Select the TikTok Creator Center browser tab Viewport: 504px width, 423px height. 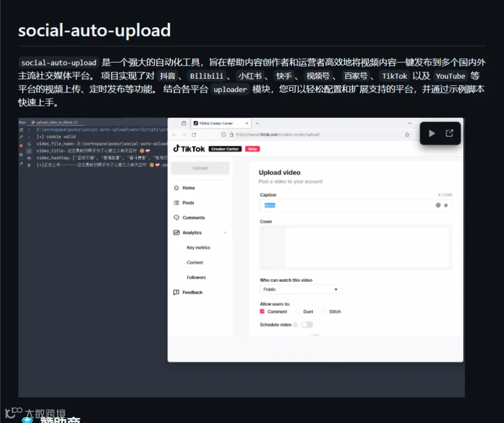[x=221, y=123]
